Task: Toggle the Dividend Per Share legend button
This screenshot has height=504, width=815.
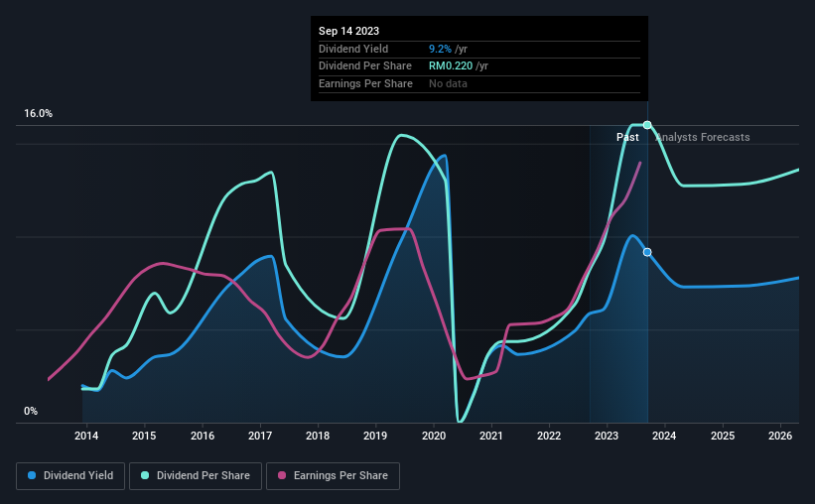Action: [196, 476]
